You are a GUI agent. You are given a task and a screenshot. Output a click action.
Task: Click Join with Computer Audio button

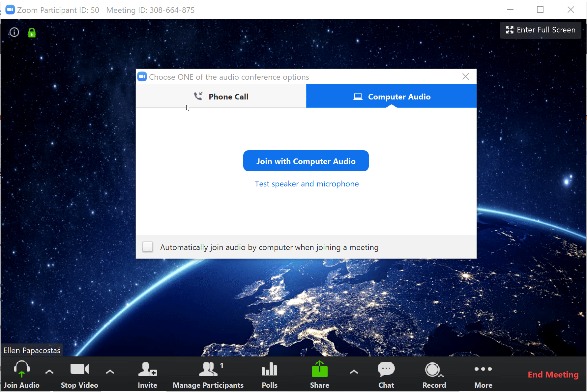(306, 161)
